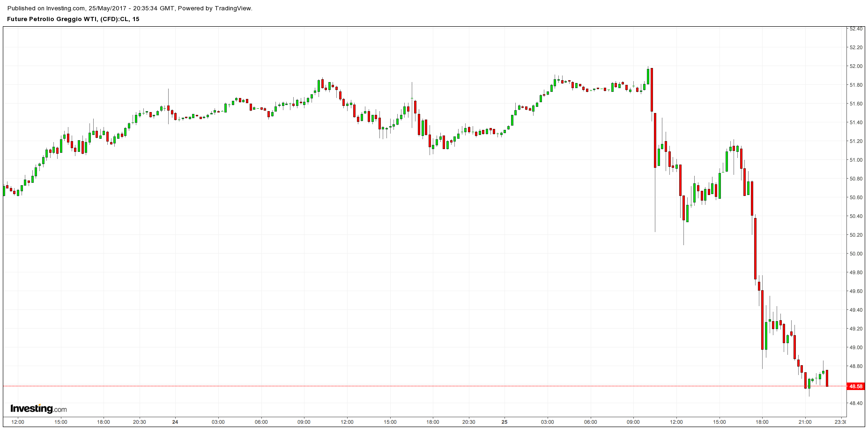Pick the 51.60 price axis label
The image size is (868, 428).
(x=856, y=104)
